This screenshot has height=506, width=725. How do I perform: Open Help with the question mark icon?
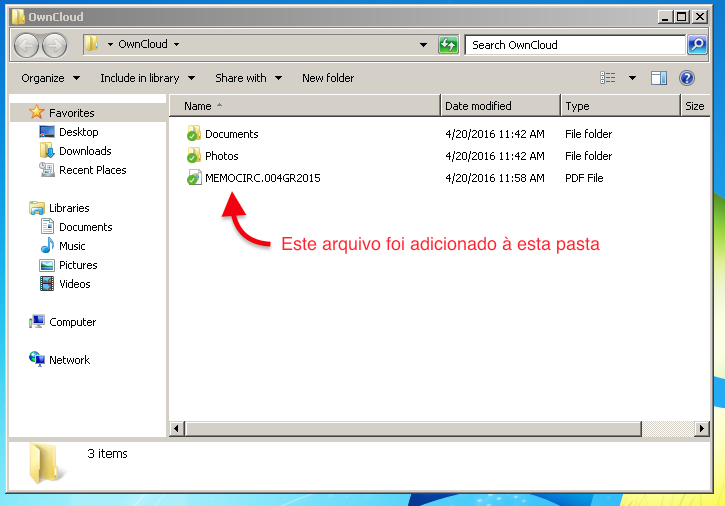click(x=687, y=78)
